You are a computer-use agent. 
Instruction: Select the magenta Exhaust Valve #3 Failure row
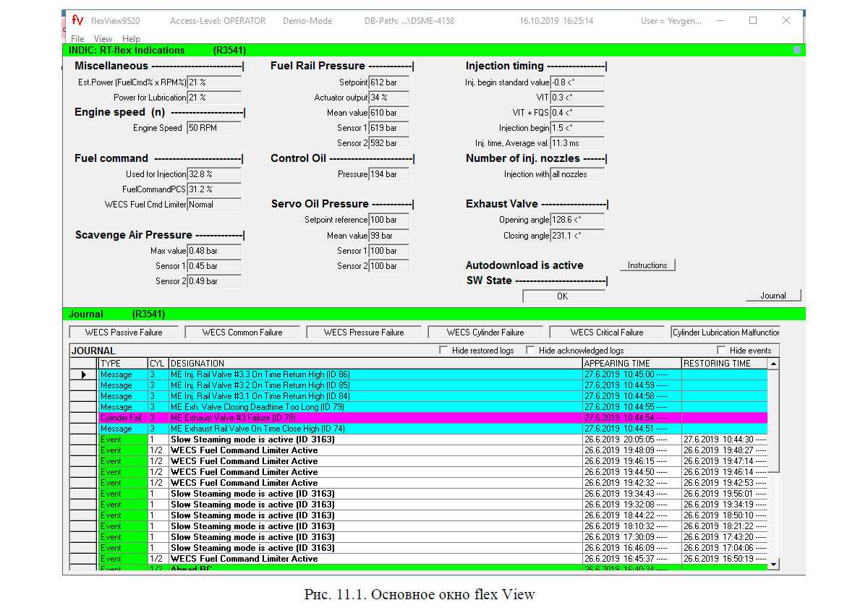pyautogui.click(x=376, y=418)
